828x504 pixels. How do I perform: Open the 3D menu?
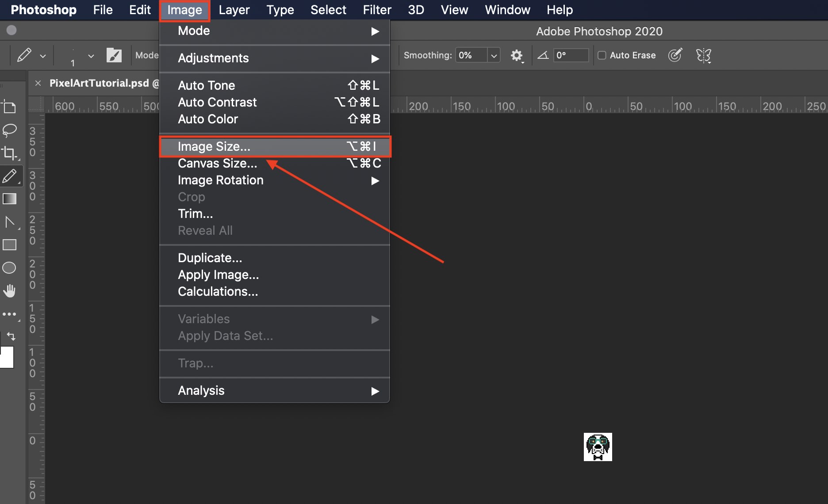pyautogui.click(x=416, y=10)
